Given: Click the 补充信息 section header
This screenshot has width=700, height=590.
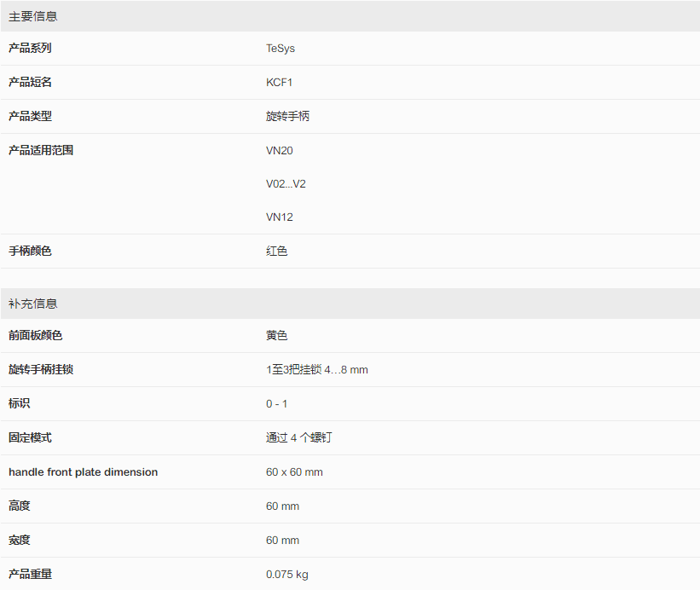Looking at the screenshot, I should click(350, 304).
